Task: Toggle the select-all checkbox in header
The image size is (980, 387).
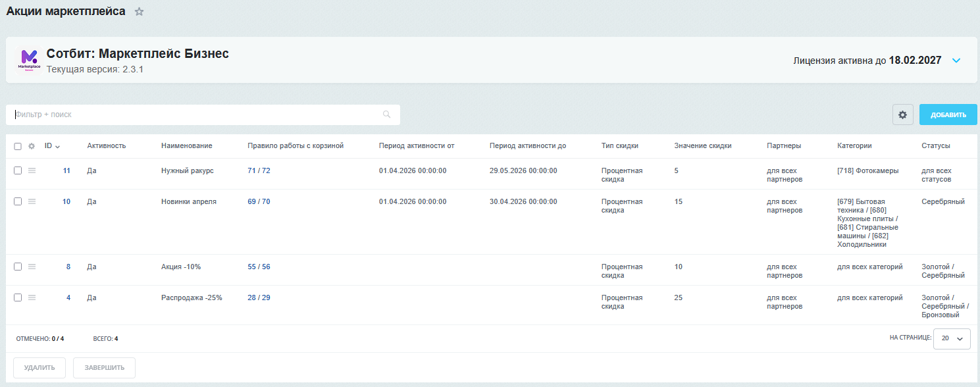Action: point(18,146)
